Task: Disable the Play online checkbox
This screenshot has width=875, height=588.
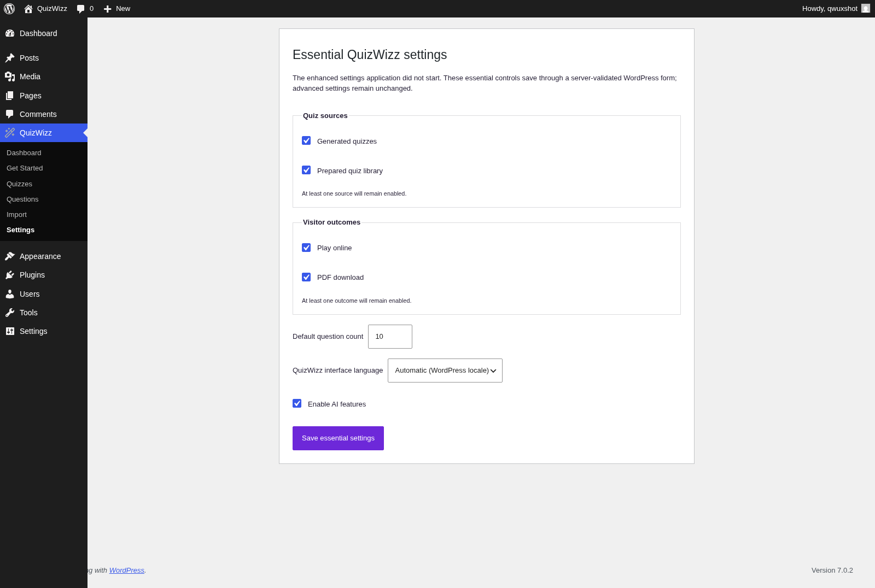Action: pyautogui.click(x=306, y=248)
